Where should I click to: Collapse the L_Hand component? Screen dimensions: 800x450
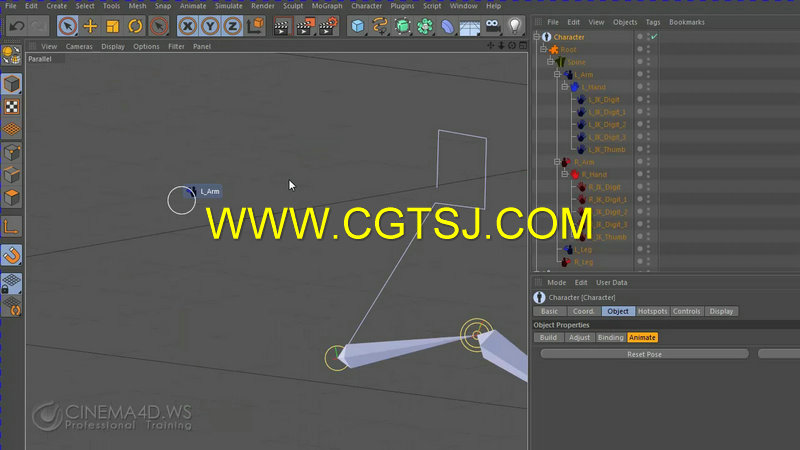point(565,87)
